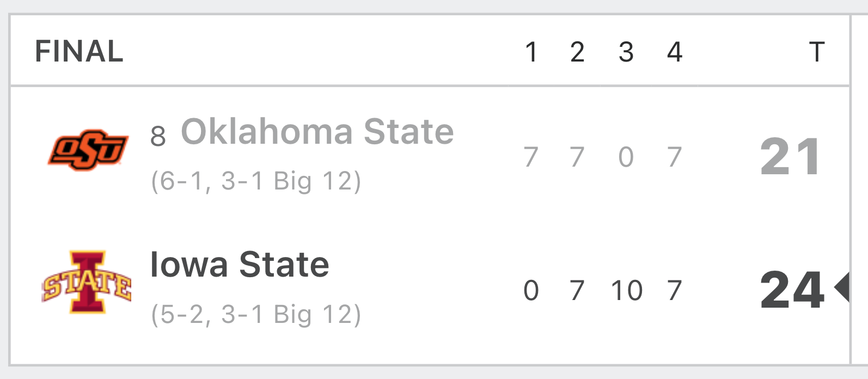Click Oklahoma State's record (6-1, 3-1 Big 12)
868x379 pixels.
coord(256,181)
